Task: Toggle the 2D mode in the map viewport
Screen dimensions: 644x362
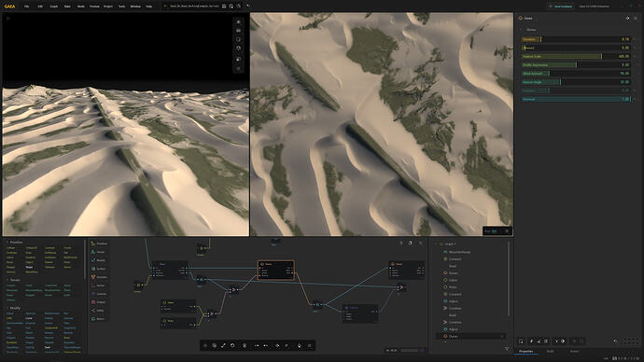Action: (x=494, y=231)
